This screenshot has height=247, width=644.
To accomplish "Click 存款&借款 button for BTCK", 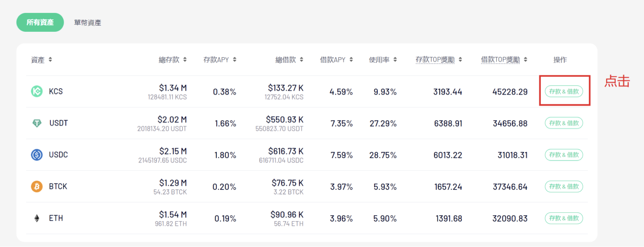I will (564, 187).
